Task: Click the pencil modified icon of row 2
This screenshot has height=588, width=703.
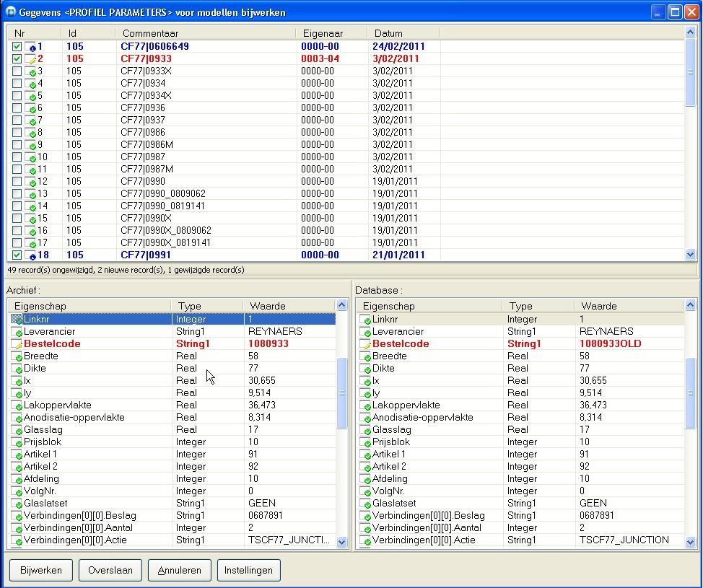Action: (30, 59)
